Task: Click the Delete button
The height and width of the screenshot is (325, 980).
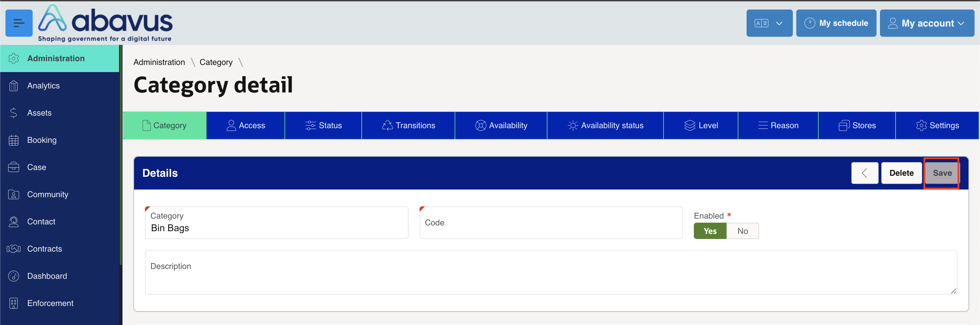Action: [x=902, y=173]
